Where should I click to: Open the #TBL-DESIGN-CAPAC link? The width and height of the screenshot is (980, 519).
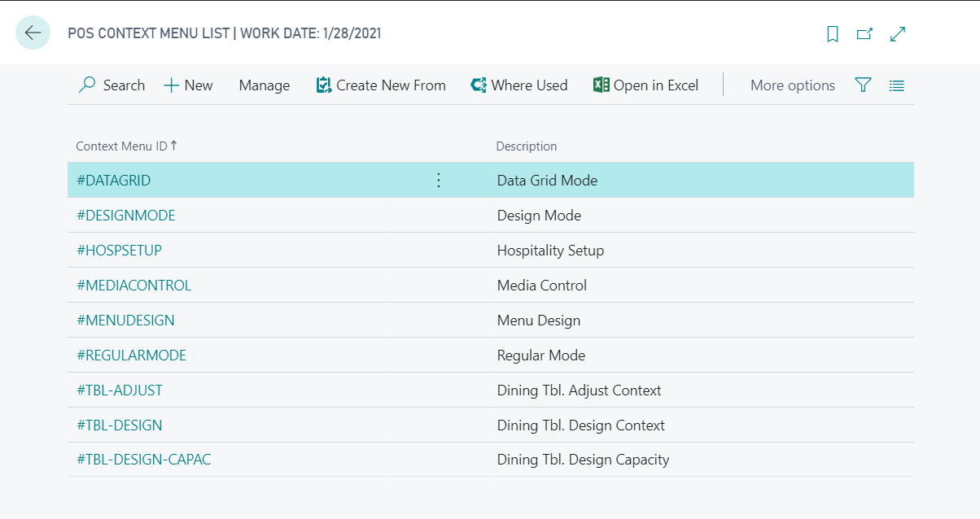tap(143, 460)
